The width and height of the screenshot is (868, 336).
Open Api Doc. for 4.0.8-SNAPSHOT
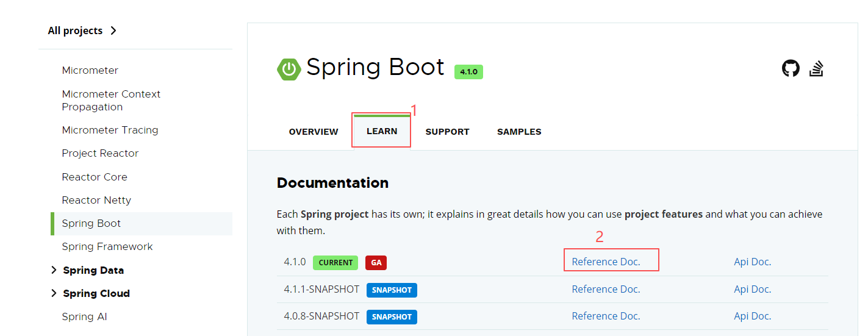753,316
